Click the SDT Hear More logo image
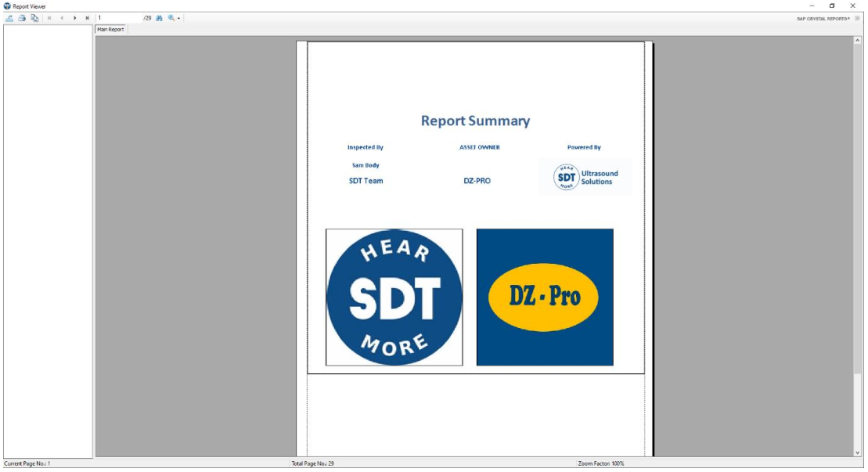Screen dimensions: 868x472 394,297
